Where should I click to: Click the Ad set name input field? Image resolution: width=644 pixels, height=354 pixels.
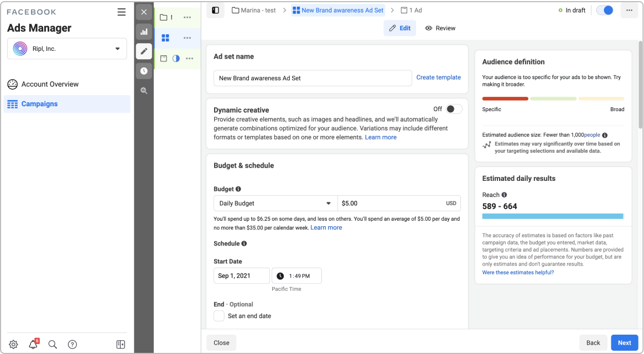click(313, 78)
